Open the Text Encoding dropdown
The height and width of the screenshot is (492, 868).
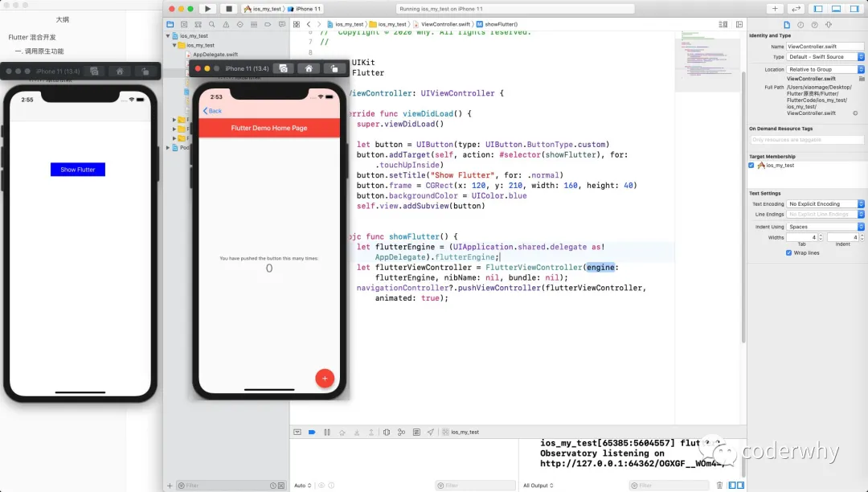tap(825, 204)
